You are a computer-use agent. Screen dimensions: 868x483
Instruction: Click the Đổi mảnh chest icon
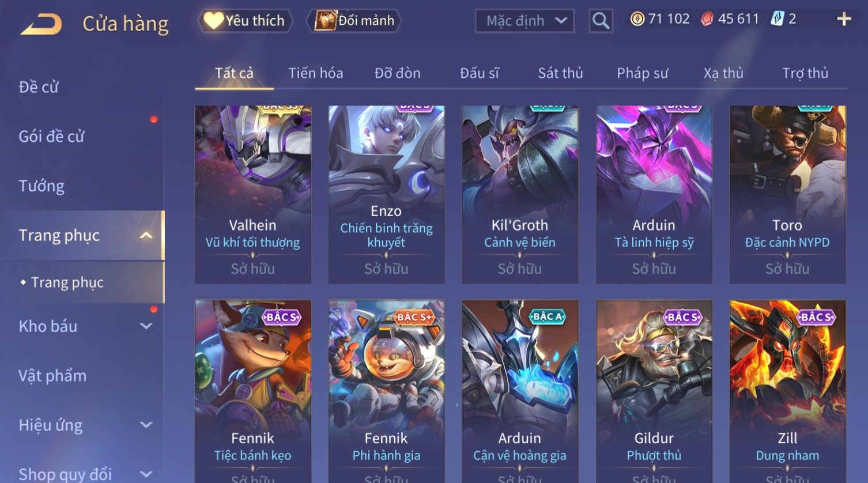click(325, 21)
